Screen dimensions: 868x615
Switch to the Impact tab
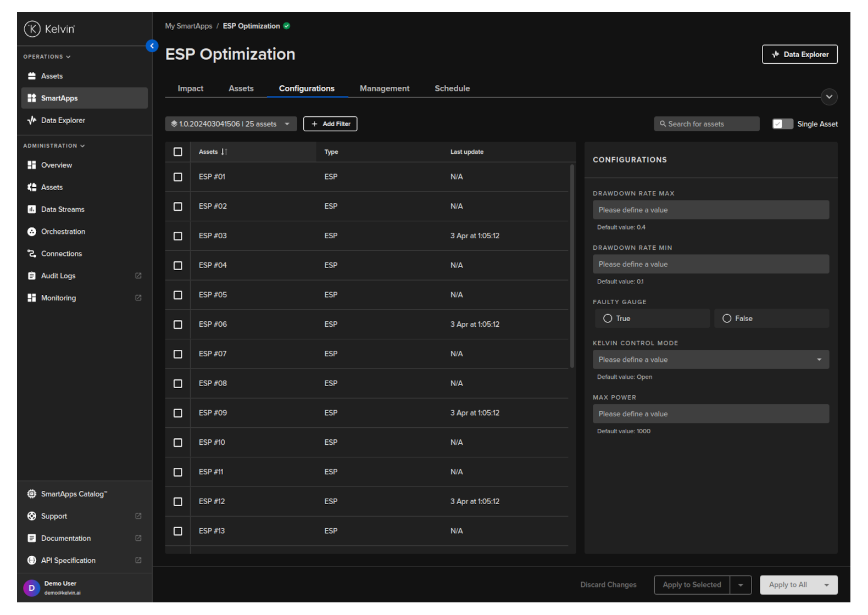pos(190,88)
